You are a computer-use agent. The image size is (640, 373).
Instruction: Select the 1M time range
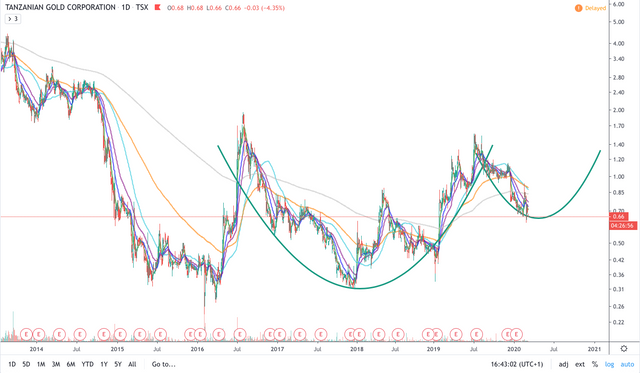pyautogui.click(x=41, y=364)
